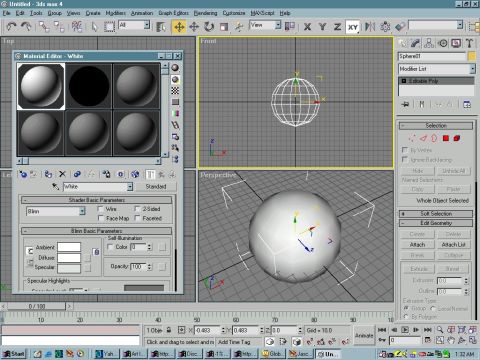The width and height of the screenshot is (480, 360).
Task: Open the Hierarchy command panel tab
Action: tap(429, 43)
